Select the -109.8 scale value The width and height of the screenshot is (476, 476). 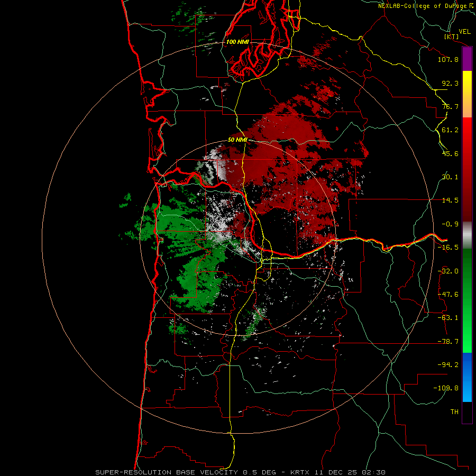(446, 388)
